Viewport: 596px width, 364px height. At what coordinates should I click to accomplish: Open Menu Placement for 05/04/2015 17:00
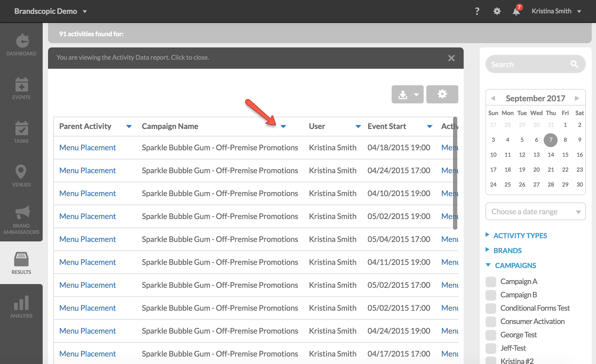click(x=88, y=239)
